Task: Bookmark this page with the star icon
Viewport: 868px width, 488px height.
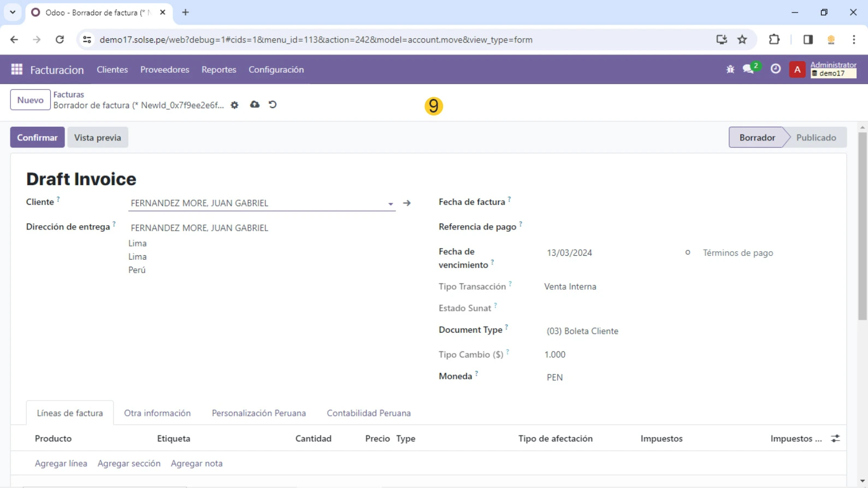Action: point(742,39)
